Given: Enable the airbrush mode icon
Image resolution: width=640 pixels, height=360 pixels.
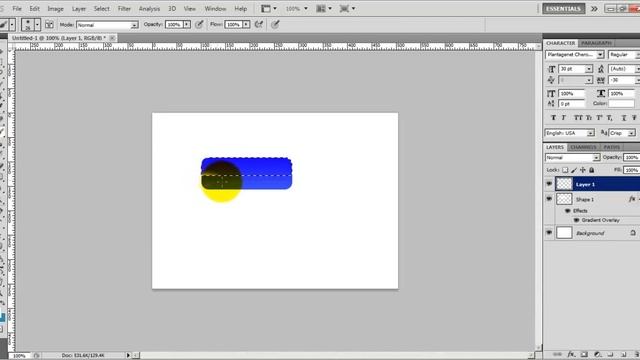Looking at the screenshot, I should tap(259, 24).
